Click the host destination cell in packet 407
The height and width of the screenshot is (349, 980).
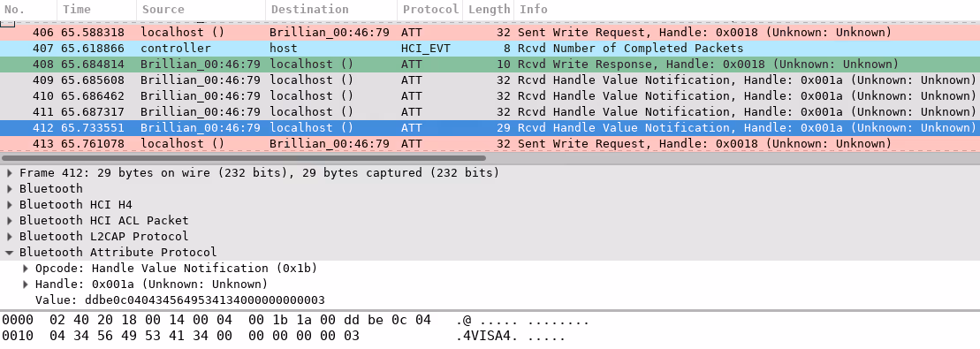(284, 49)
